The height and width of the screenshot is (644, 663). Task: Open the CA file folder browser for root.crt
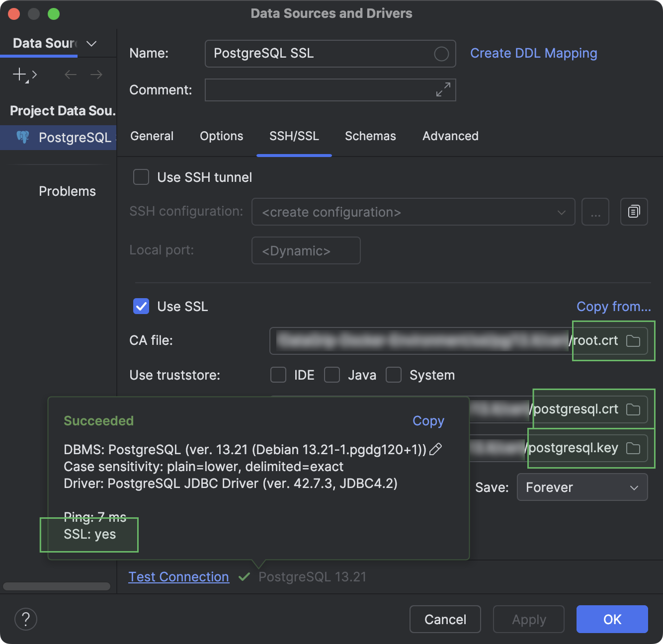634,341
